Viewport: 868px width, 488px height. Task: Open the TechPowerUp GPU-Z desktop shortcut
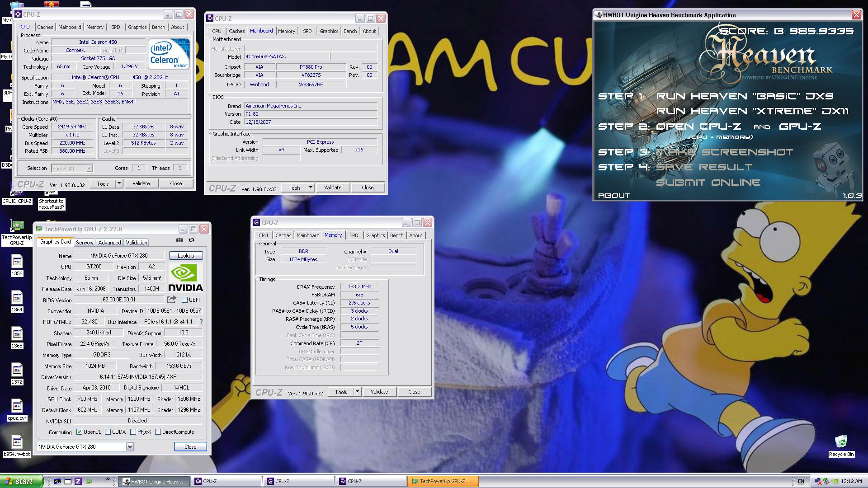(x=17, y=232)
